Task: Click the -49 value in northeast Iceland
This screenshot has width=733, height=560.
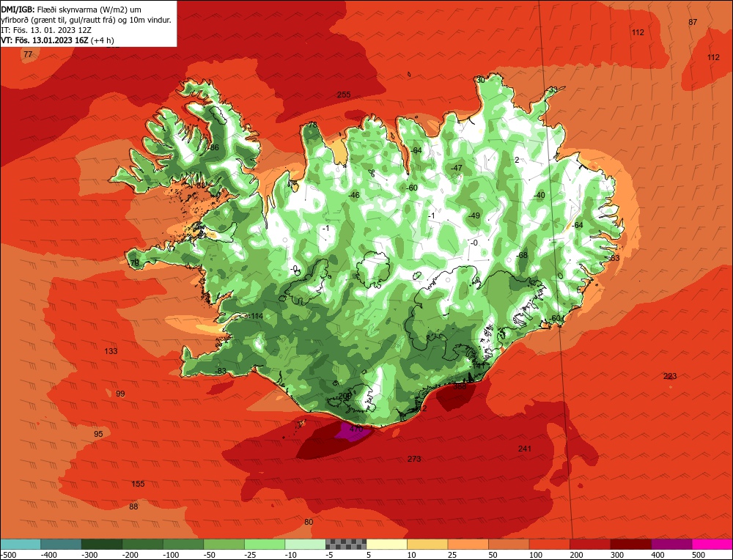Action: point(474,215)
